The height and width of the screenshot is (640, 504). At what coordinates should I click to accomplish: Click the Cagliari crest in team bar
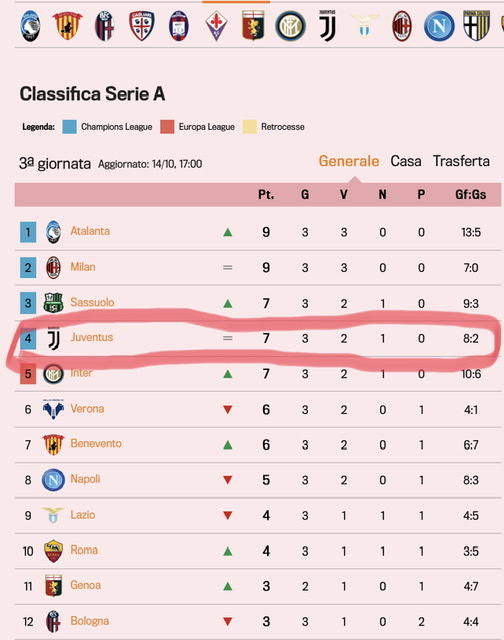point(142,26)
